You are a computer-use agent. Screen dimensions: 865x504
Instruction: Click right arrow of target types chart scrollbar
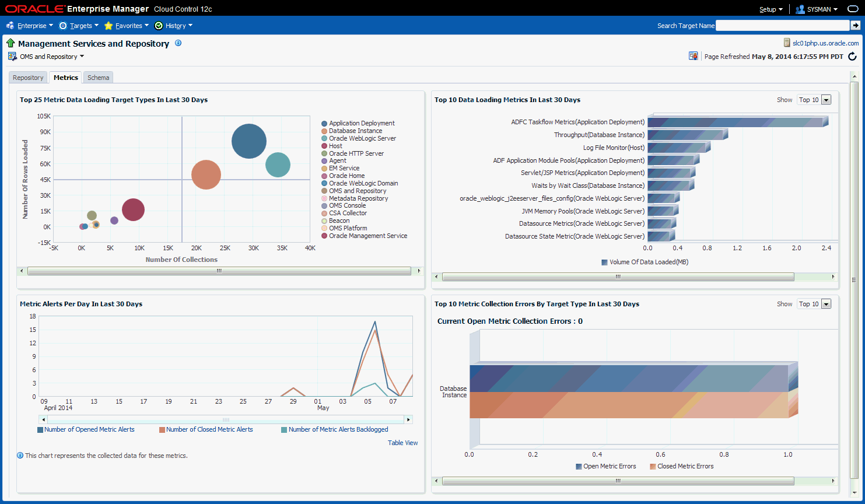419,271
